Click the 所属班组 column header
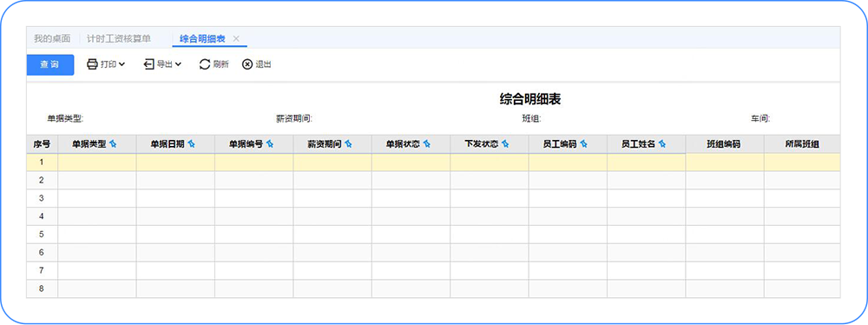The height and width of the screenshot is (325, 868). (x=802, y=144)
